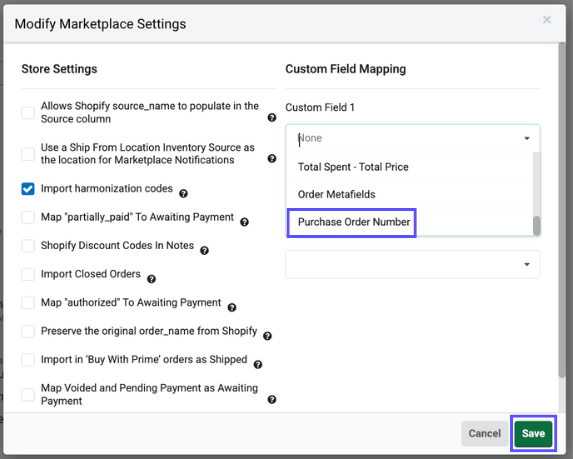This screenshot has width=573, height=459.
Task: Uncheck Import harmonization codes
Action: coord(28,189)
